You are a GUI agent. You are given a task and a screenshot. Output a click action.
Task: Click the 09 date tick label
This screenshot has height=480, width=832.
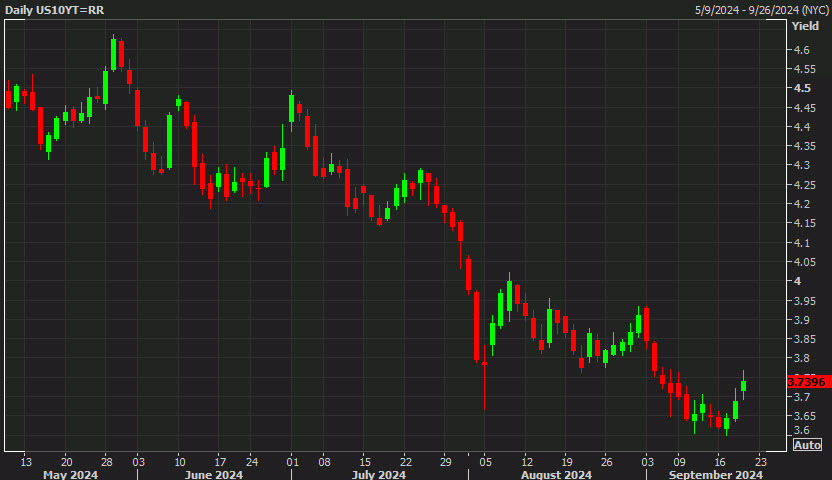pyautogui.click(x=679, y=461)
